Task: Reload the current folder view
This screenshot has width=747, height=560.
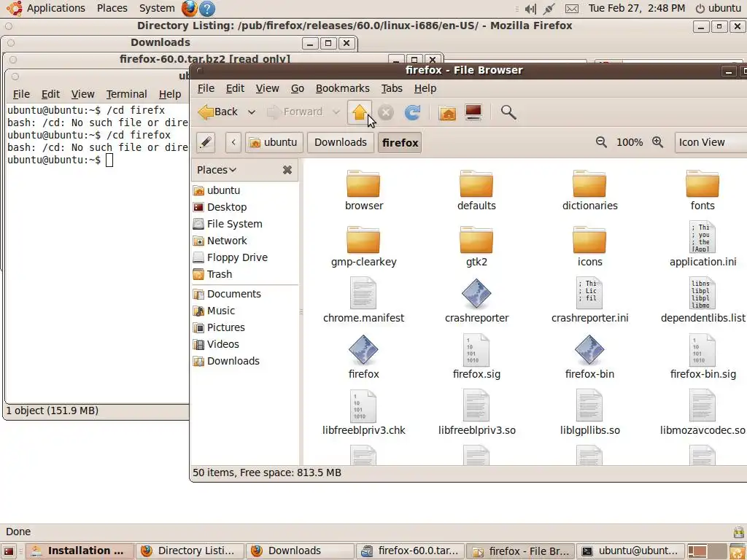Action: coord(412,112)
